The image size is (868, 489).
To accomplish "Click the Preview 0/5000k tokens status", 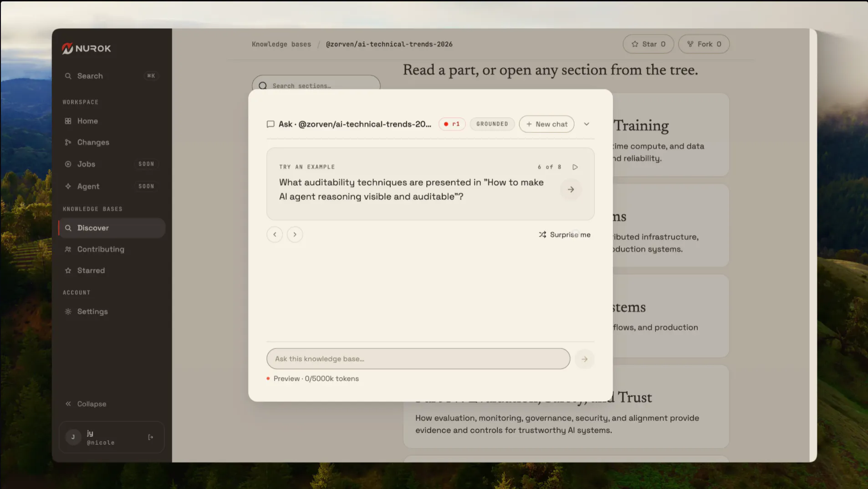I will [x=313, y=379].
